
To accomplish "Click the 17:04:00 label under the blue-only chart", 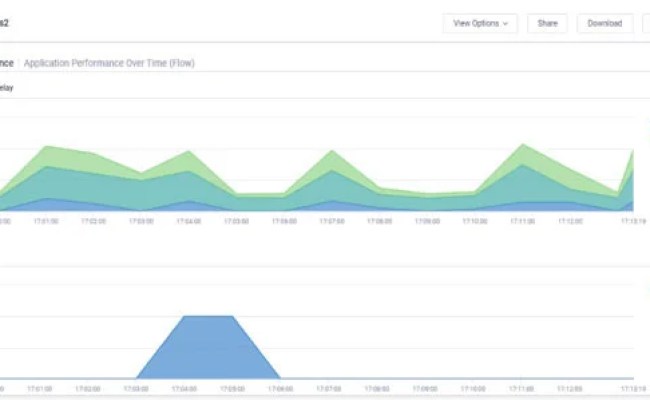I will point(184,389).
